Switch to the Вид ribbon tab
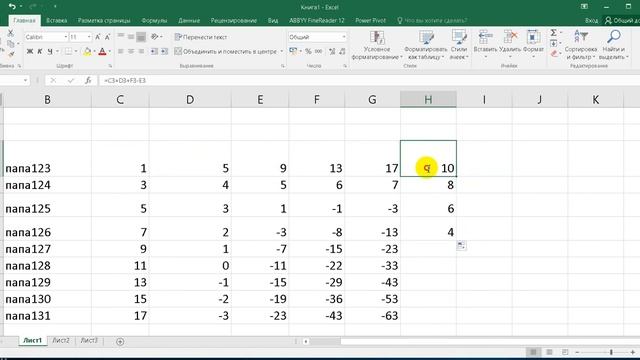 (x=273, y=20)
